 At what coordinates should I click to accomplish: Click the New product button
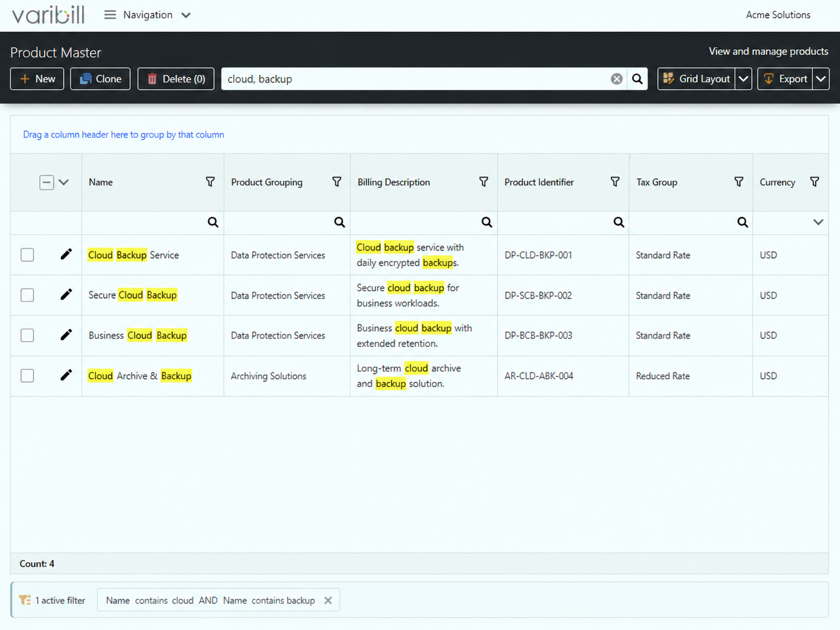coord(37,79)
